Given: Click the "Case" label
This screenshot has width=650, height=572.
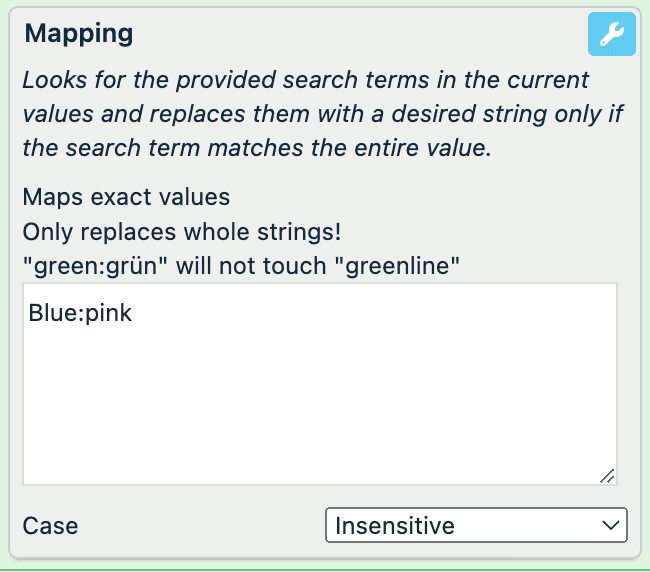Looking at the screenshot, I should pyautogui.click(x=50, y=526).
